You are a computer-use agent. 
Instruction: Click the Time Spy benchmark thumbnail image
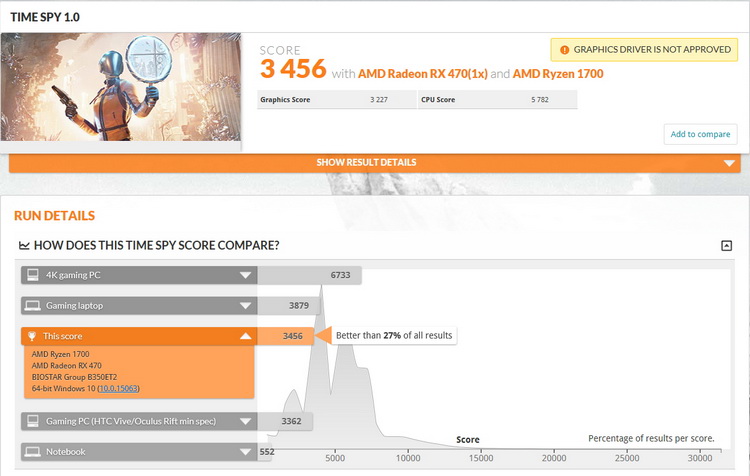coord(121,87)
